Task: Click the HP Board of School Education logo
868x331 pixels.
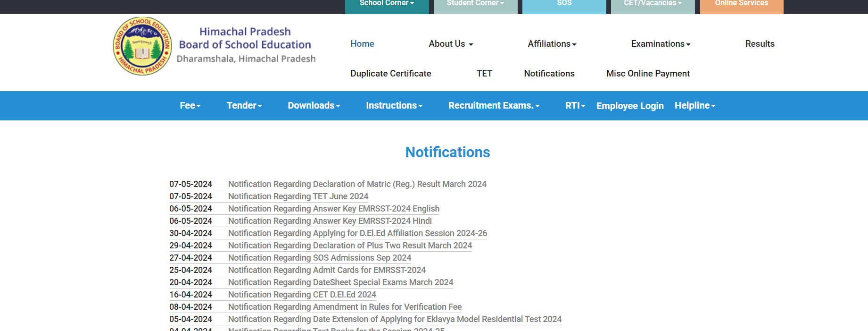Action: [142, 46]
